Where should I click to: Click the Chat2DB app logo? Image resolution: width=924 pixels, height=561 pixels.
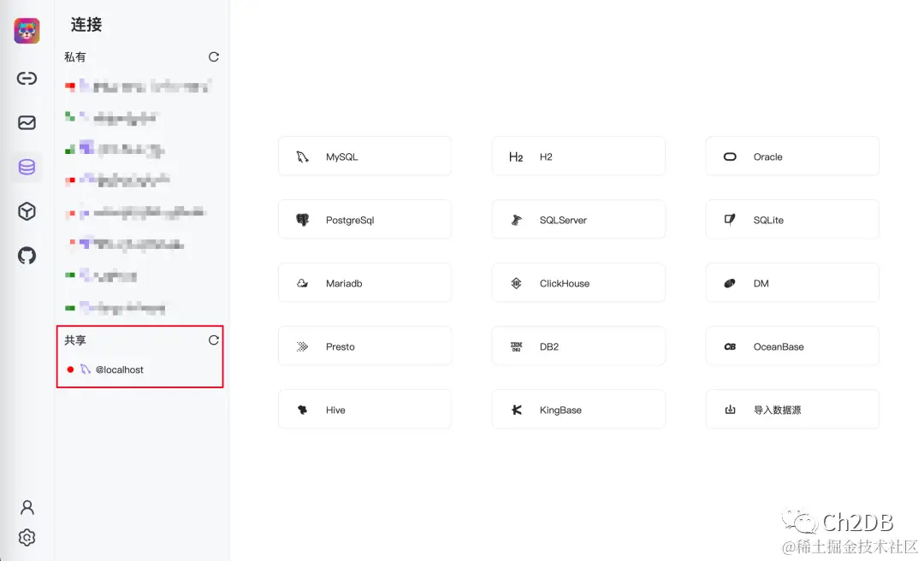27,31
